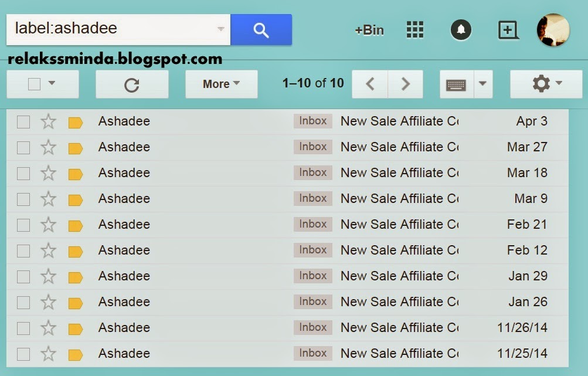
Task: Star the 11/25/14 Ashadee email
Action: [x=49, y=354]
